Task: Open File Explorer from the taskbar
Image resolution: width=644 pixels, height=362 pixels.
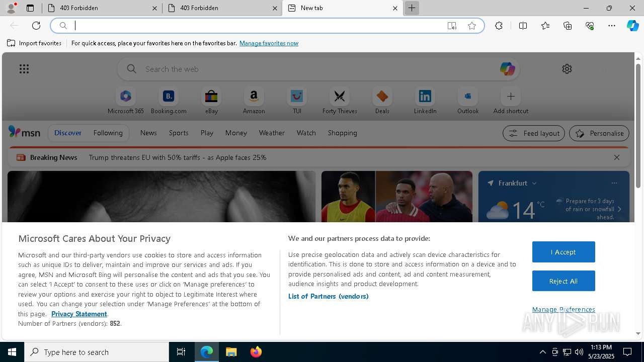Action: [231, 352]
